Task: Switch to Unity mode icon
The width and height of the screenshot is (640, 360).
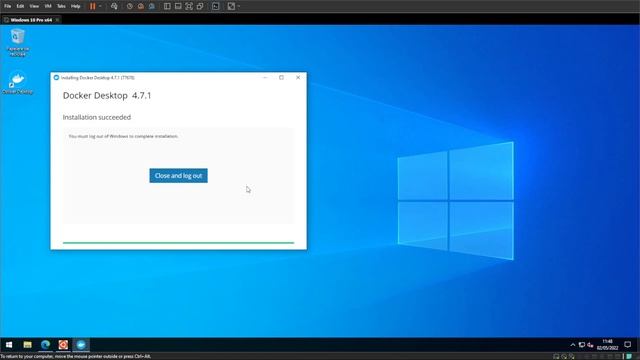Action: [x=200, y=6]
